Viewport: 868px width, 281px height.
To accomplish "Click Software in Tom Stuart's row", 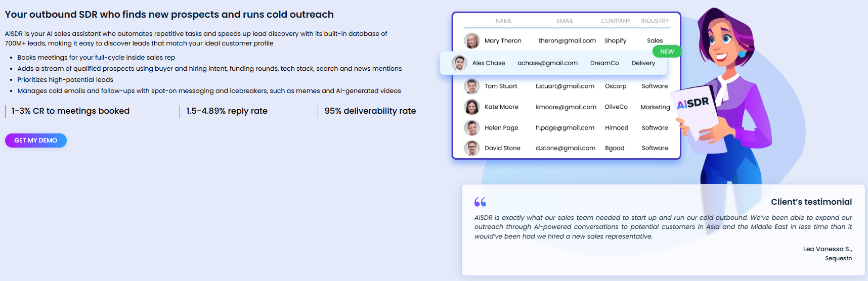I will click(655, 86).
